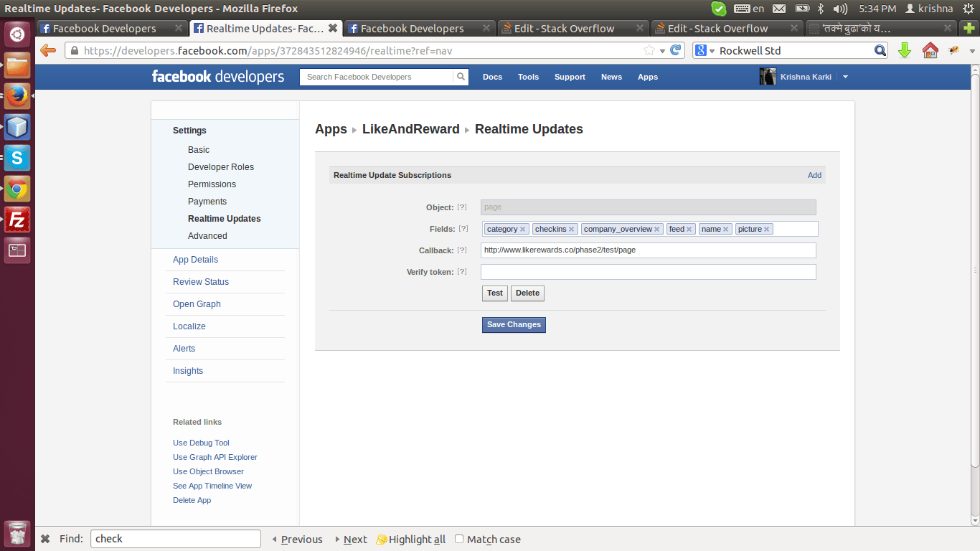Bookmark this page with the star
Viewport: 980px width, 551px height.
(649, 50)
